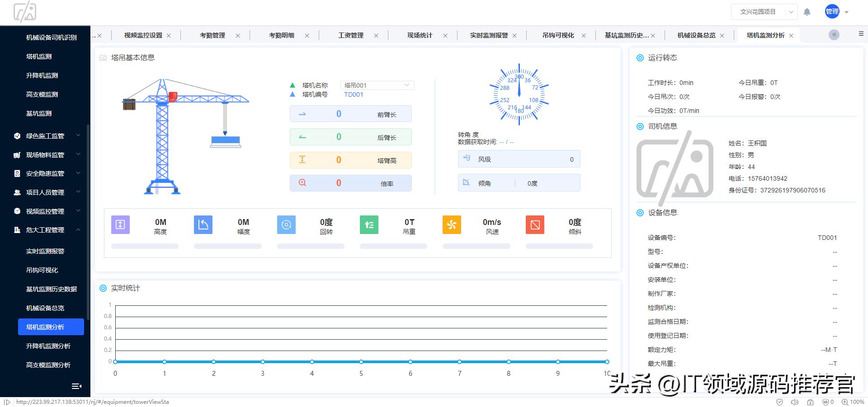Click the orange 风速 fan icon
Viewport: 868px width, 407px height.
[x=452, y=225]
